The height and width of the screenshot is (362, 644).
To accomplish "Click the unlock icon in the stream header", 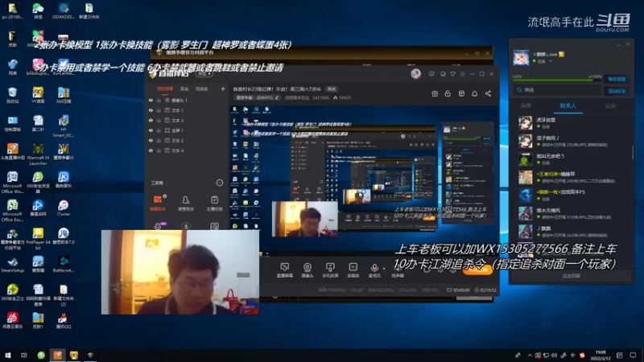I will tap(448, 93).
